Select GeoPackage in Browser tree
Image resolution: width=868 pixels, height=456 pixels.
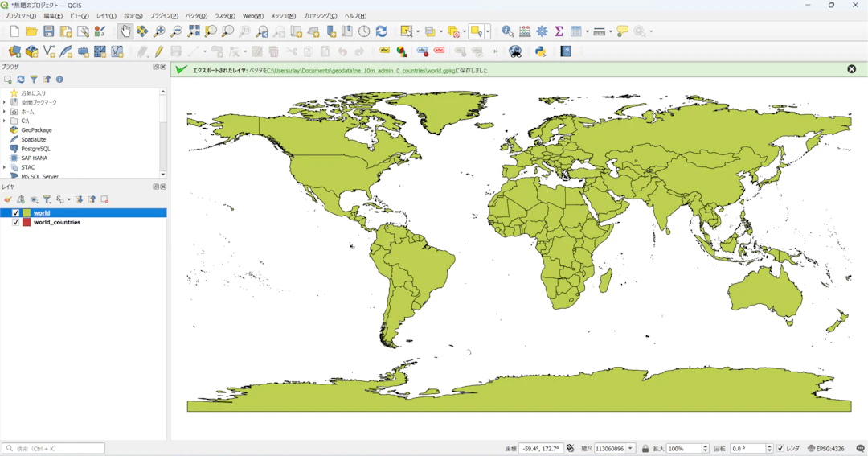click(36, 130)
